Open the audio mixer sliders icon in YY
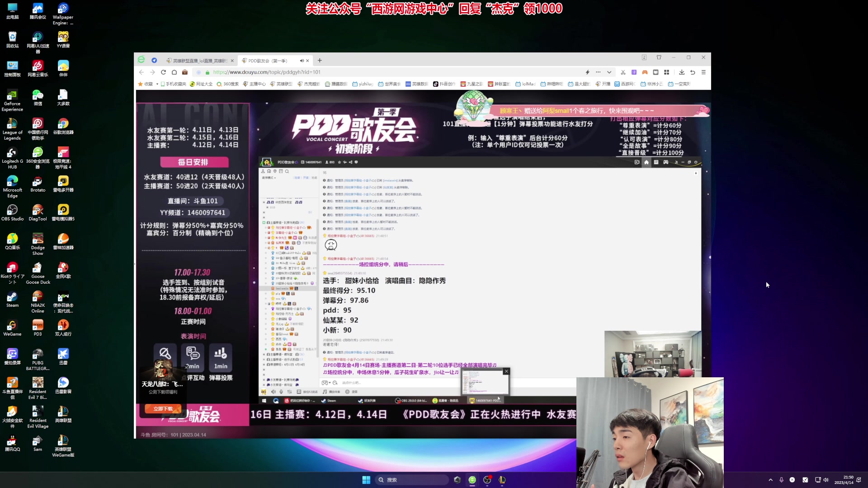The image size is (868, 488). [289, 391]
